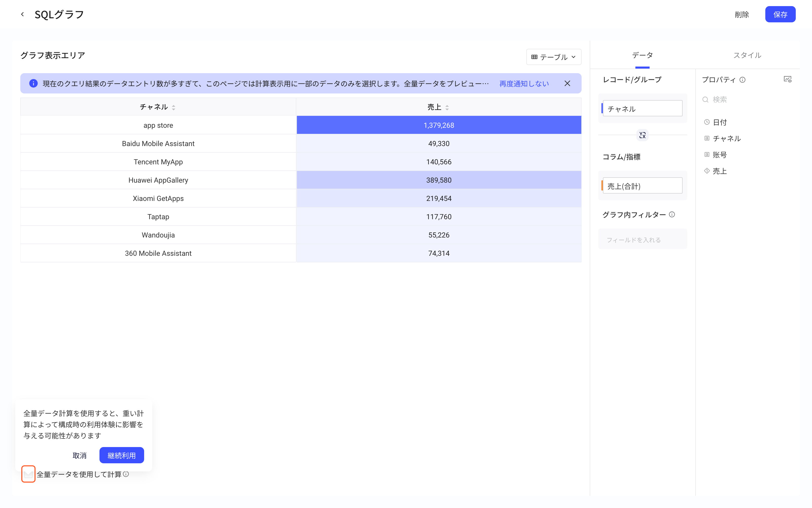Click the swap rows/columns icon
Viewport: 812px width, 508px height.
(642, 135)
